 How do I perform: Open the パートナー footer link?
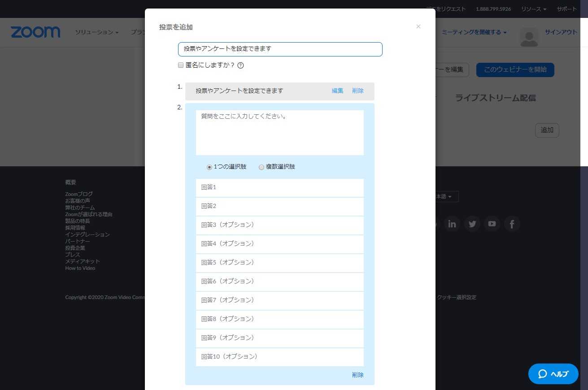(78, 241)
